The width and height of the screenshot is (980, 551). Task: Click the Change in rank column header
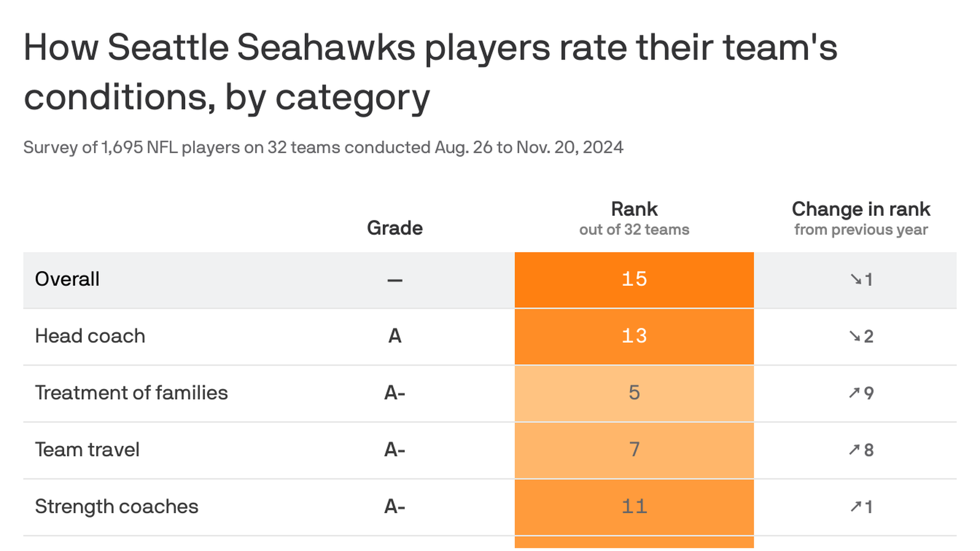click(x=861, y=209)
